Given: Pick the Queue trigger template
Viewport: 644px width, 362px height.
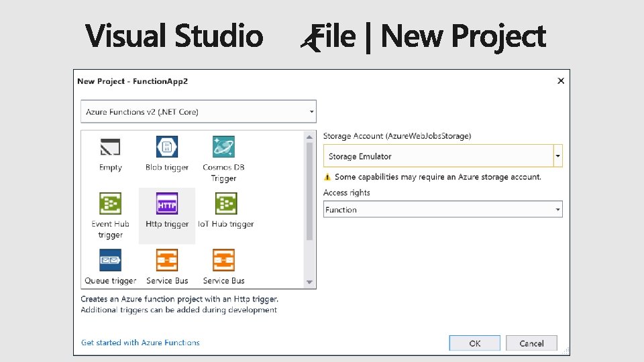Looking at the screenshot, I should click(x=110, y=267).
